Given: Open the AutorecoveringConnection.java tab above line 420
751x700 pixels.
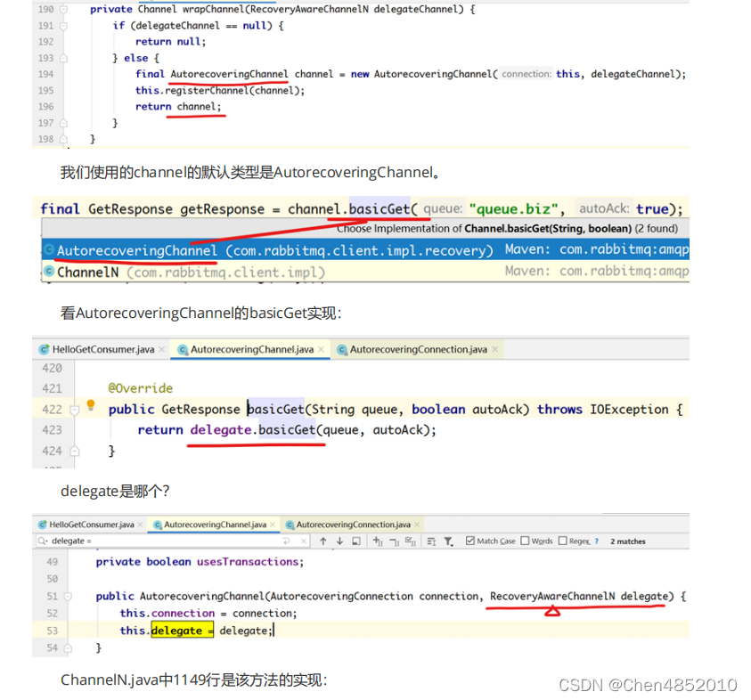Looking at the screenshot, I should point(418,349).
